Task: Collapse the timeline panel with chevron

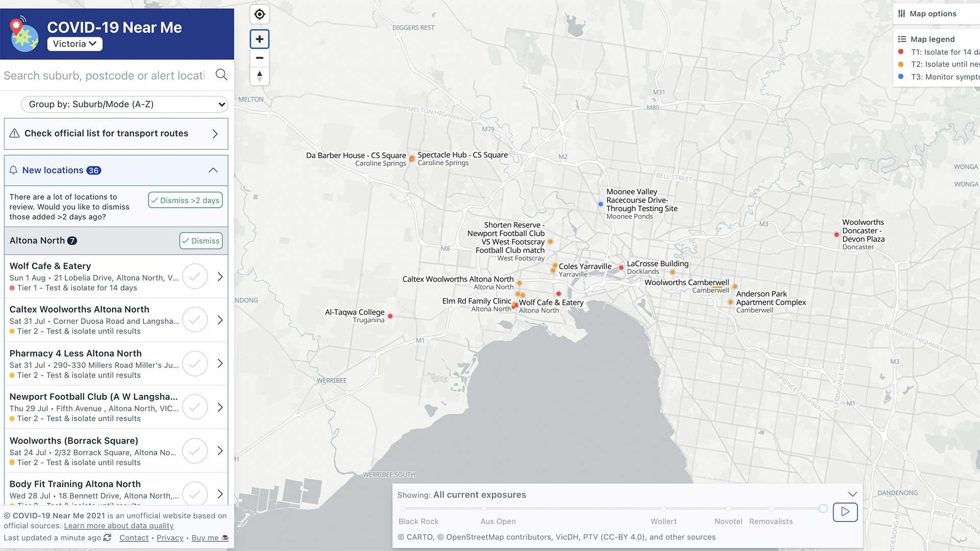Action: [852, 494]
